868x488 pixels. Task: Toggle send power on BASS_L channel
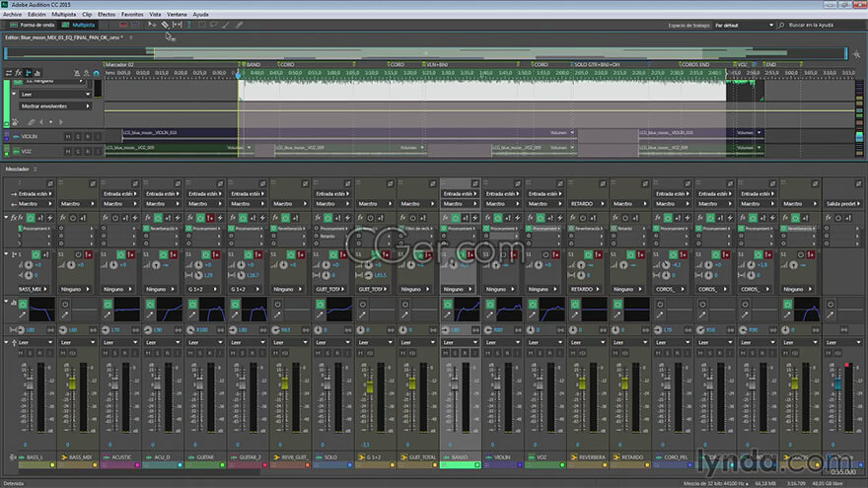(36, 254)
